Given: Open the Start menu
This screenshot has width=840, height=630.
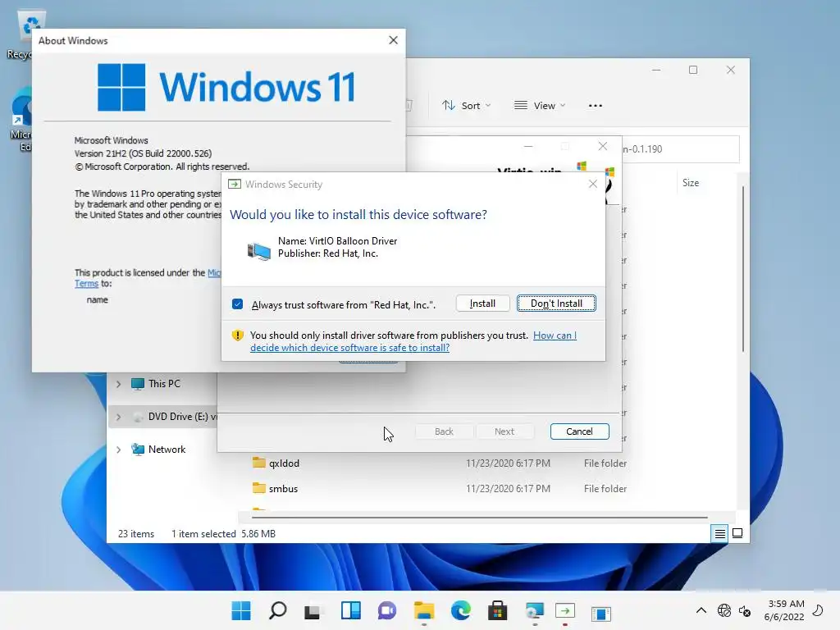Looking at the screenshot, I should point(240,610).
